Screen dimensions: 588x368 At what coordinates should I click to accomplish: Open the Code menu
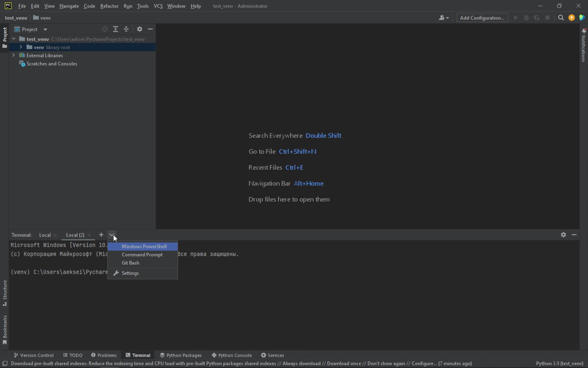pos(89,6)
